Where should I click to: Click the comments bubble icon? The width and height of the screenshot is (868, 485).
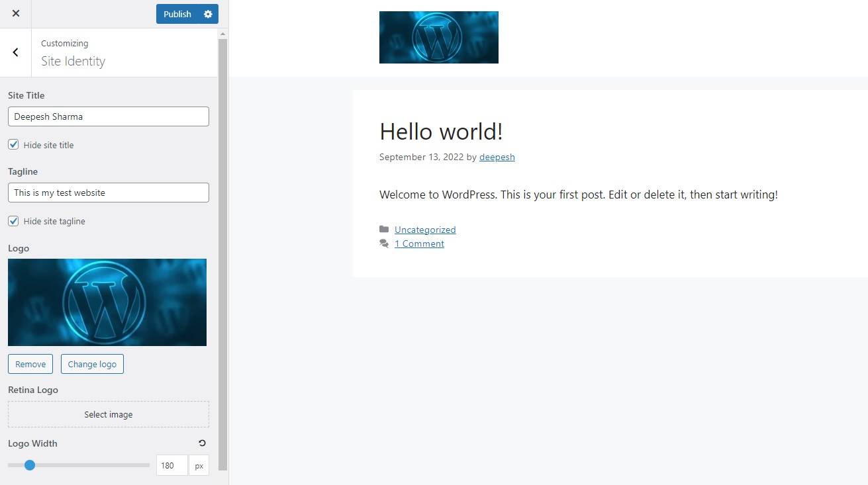coord(384,243)
